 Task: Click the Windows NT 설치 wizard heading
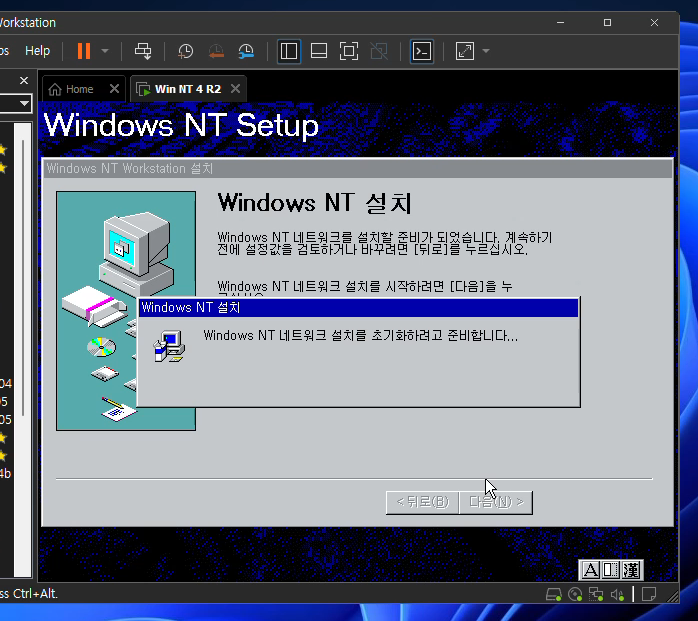coord(314,203)
